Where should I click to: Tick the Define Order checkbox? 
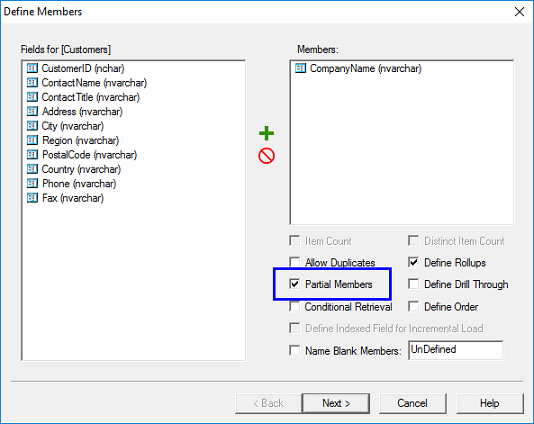pos(413,307)
